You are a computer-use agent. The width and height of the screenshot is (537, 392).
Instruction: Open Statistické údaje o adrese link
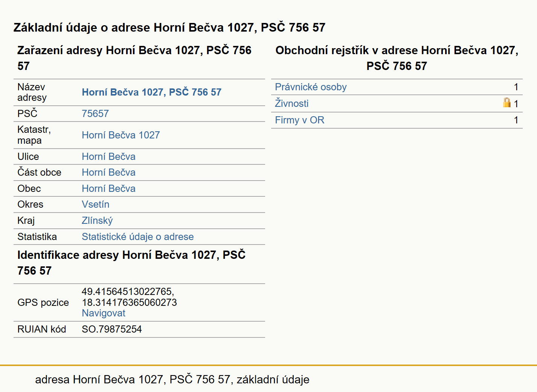pos(138,237)
